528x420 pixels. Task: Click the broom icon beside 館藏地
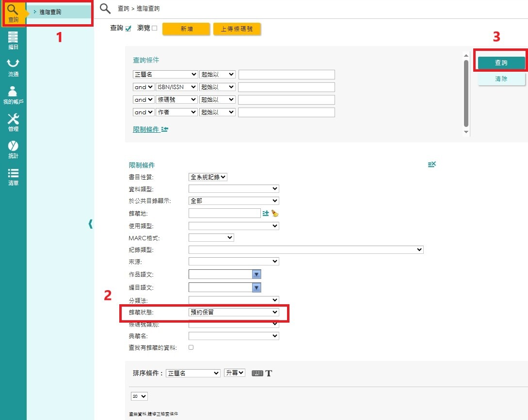[275, 213]
